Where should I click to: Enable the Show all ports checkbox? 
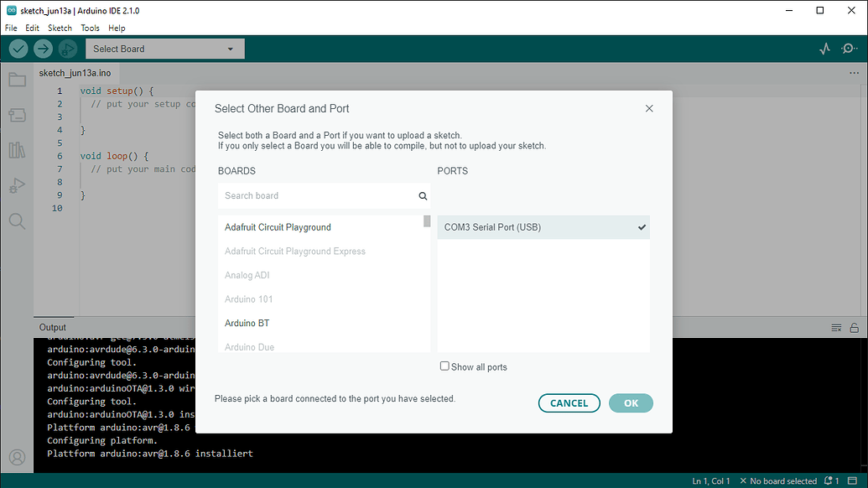(444, 366)
